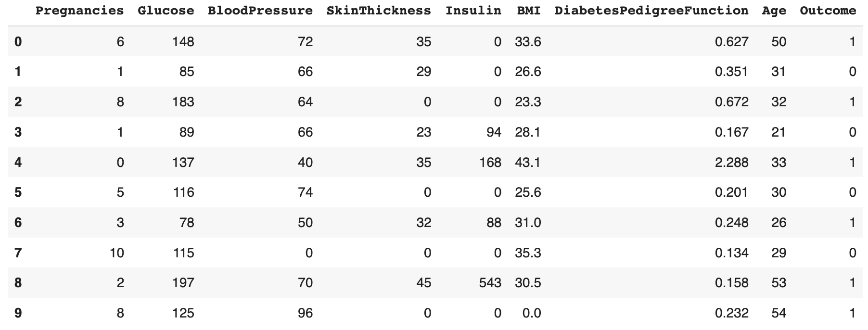
Task: Click the Outcome column header
Action: (828, 11)
